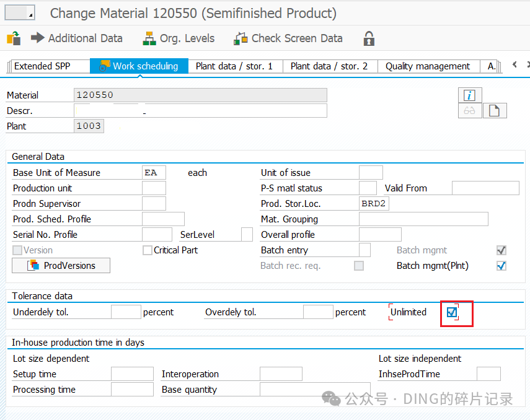Click the blank document icon button
The height and width of the screenshot is (420, 530).
pyautogui.click(x=495, y=111)
